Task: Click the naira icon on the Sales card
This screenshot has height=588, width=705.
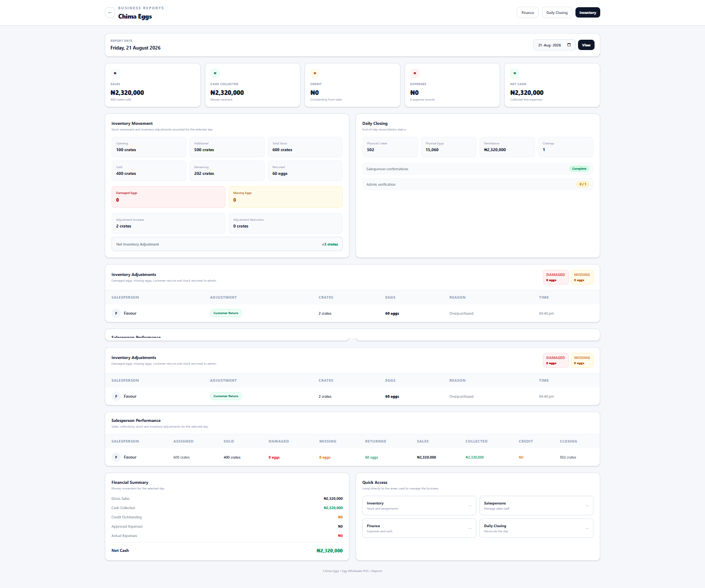Action: [x=115, y=73]
